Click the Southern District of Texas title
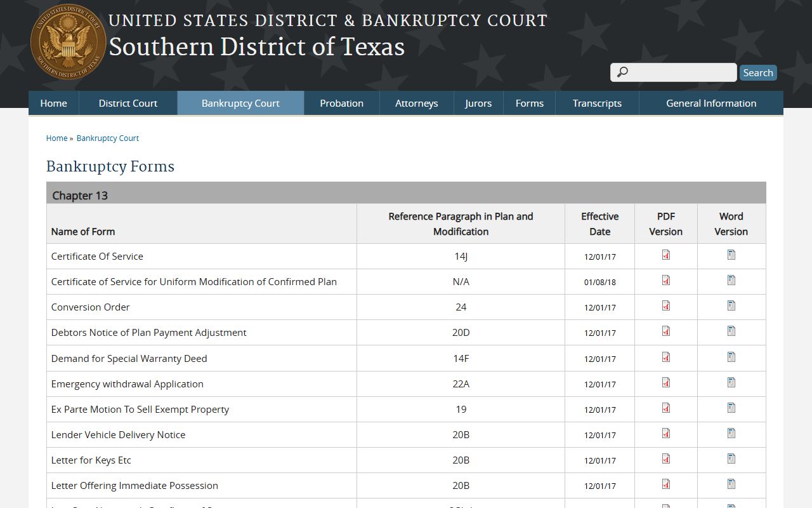The width and height of the screenshot is (812, 508). point(257,47)
